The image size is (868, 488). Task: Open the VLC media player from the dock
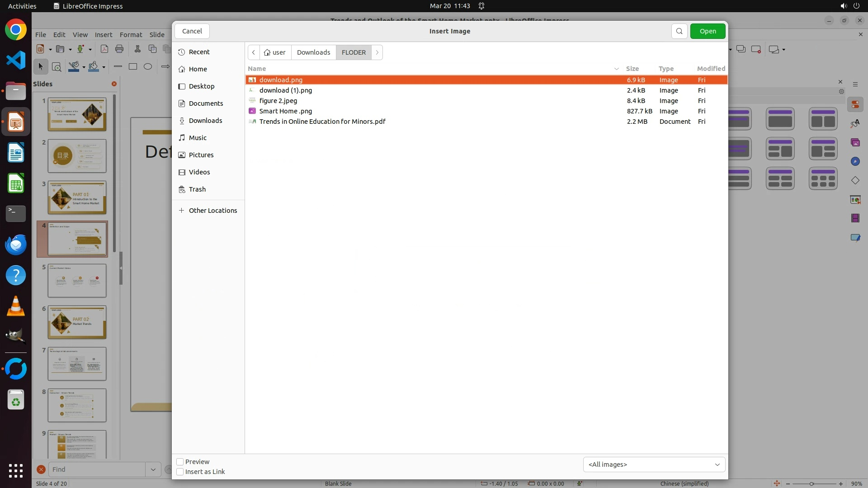pyautogui.click(x=16, y=306)
